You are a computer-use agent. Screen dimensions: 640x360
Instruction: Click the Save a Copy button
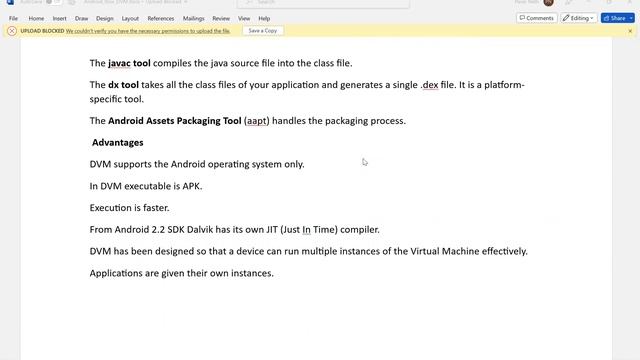click(x=263, y=31)
